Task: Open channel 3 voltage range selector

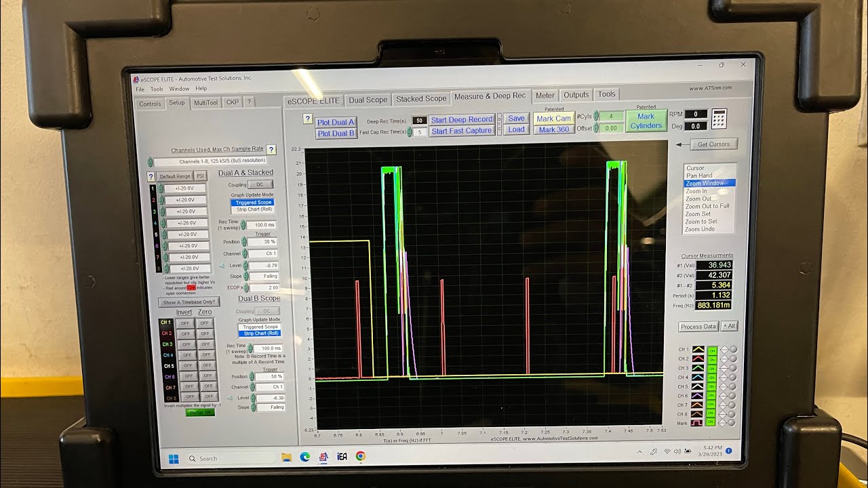Action: pos(186,211)
